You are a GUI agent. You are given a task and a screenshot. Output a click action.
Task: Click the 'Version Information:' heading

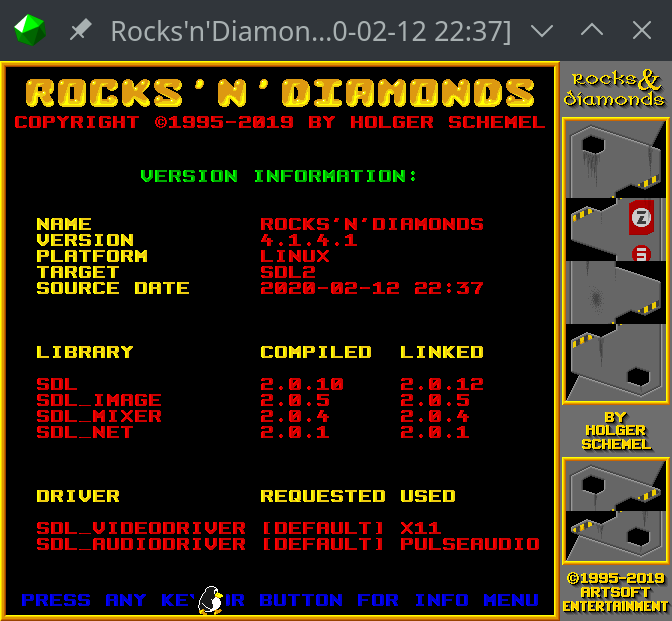pyautogui.click(x=279, y=176)
